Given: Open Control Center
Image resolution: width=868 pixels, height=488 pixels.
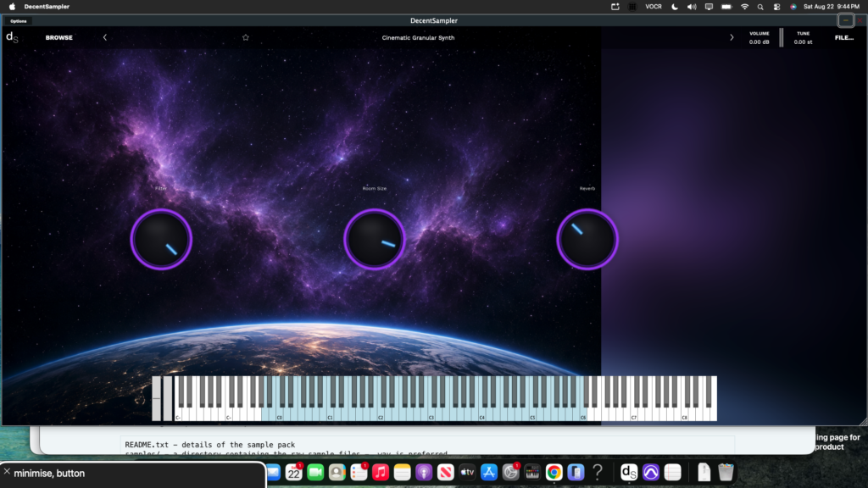Looking at the screenshot, I should click(776, 7).
